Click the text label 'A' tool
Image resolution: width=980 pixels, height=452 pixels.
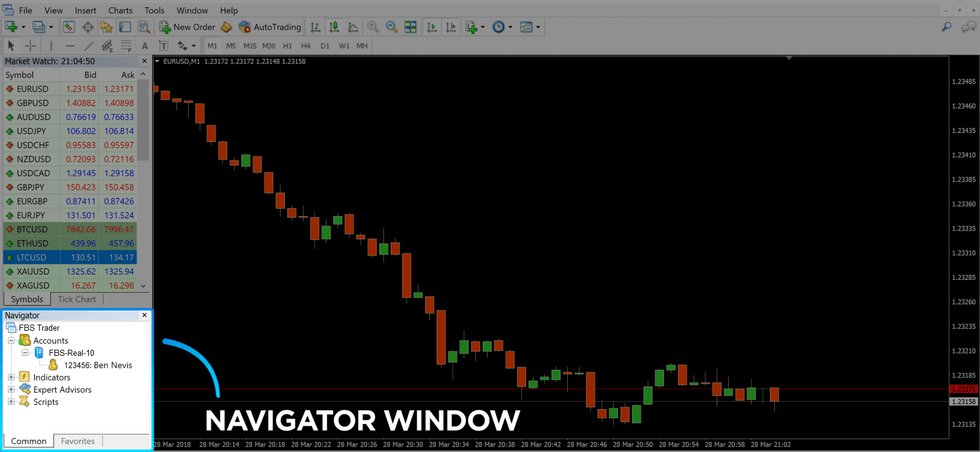click(x=145, y=46)
